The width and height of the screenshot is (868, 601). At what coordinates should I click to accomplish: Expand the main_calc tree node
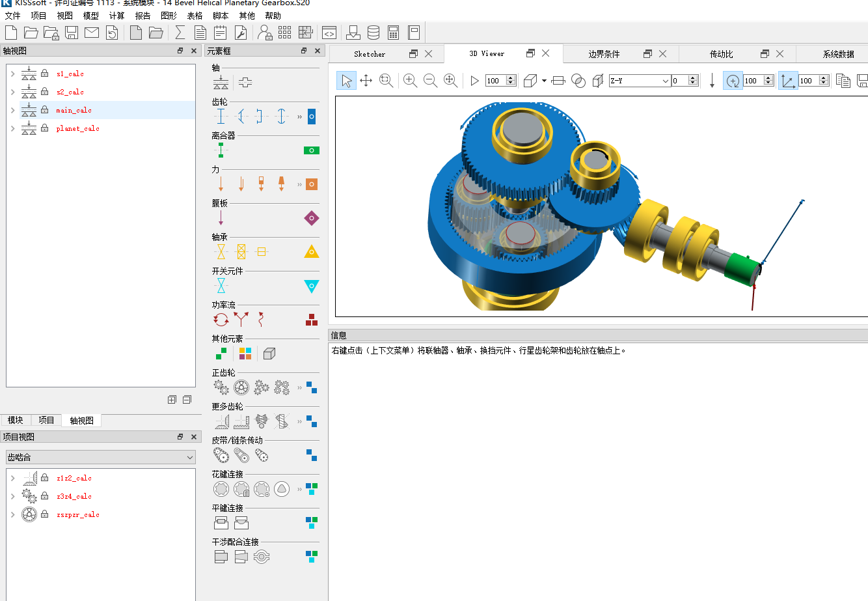pyautogui.click(x=12, y=110)
